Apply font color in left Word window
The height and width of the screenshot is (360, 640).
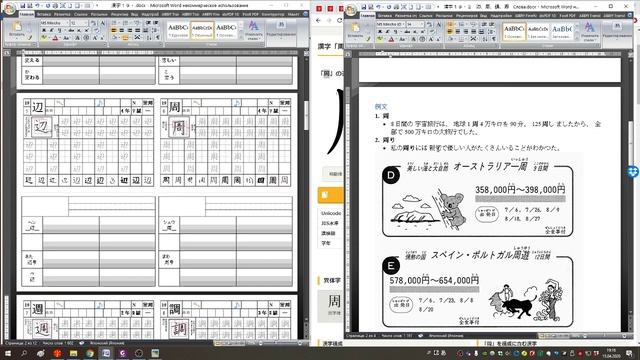pos(56,38)
